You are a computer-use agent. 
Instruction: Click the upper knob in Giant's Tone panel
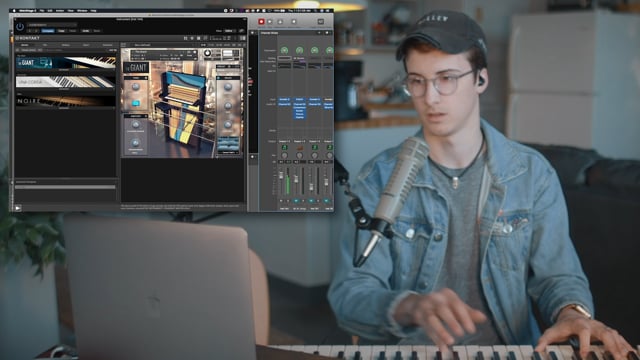(136, 87)
